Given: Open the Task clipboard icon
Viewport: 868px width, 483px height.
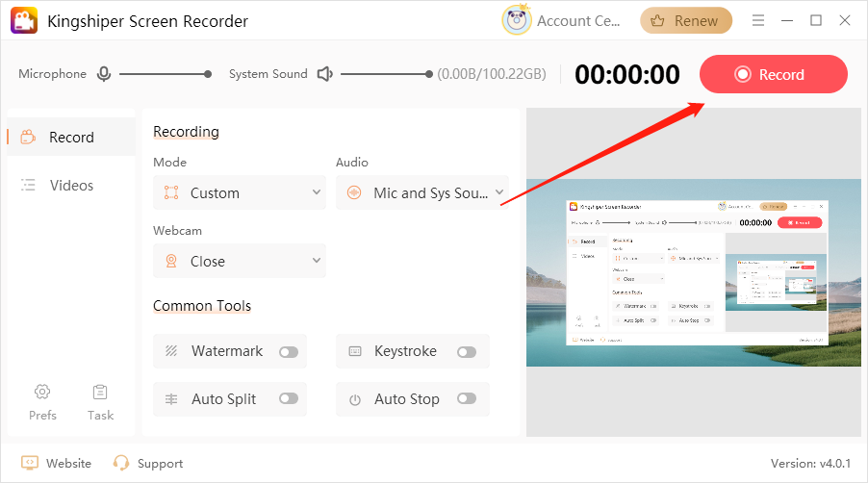Looking at the screenshot, I should pyautogui.click(x=100, y=392).
